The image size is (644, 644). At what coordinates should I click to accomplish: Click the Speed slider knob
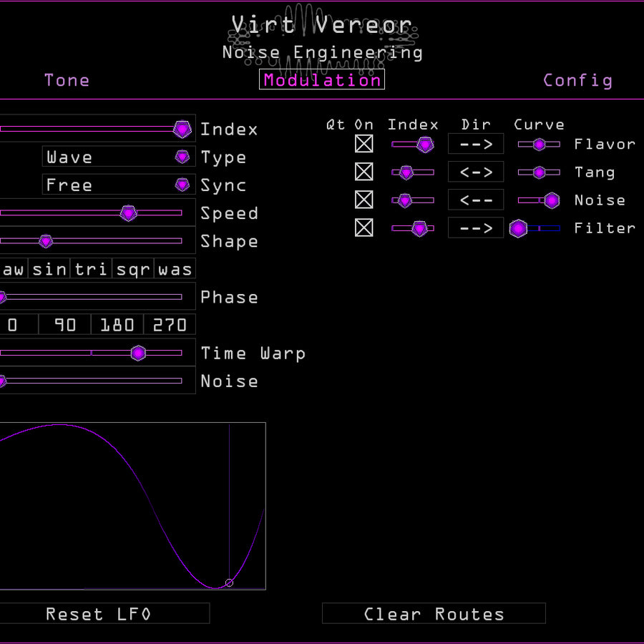128,213
